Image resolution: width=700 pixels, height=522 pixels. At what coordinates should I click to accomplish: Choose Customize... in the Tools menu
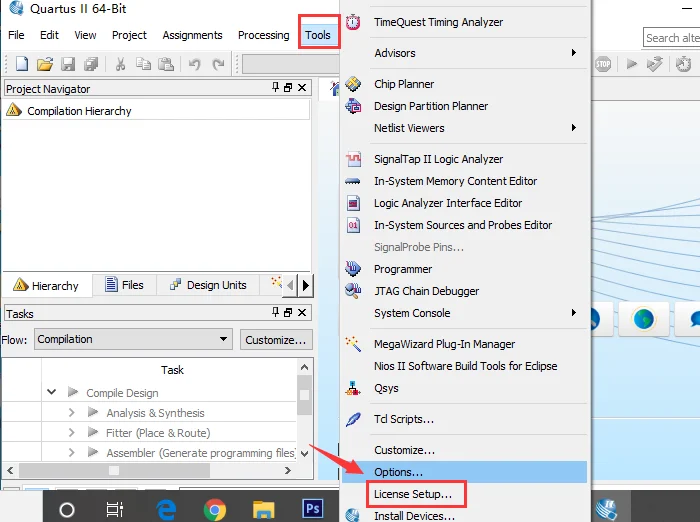(x=465, y=450)
